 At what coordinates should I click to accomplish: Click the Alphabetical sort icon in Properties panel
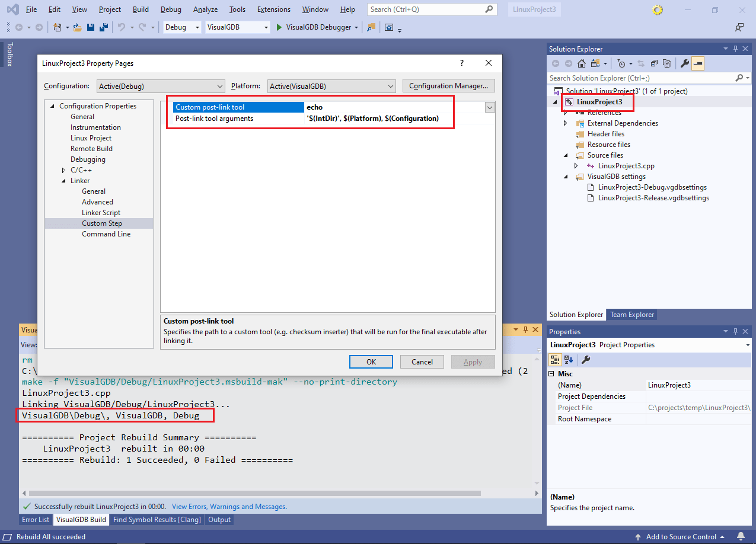(x=568, y=359)
